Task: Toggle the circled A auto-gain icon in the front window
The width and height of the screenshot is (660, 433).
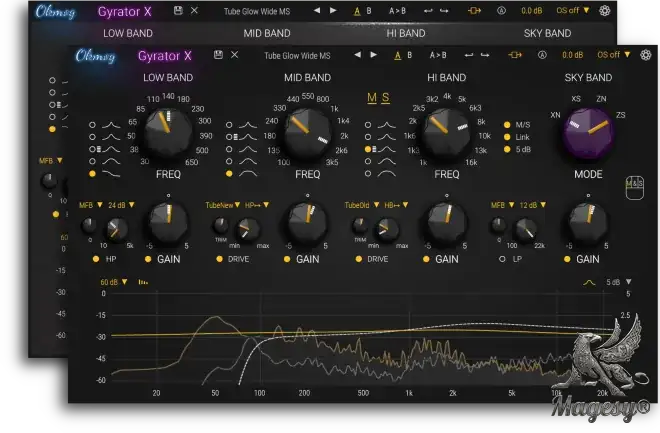Action: (542, 55)
